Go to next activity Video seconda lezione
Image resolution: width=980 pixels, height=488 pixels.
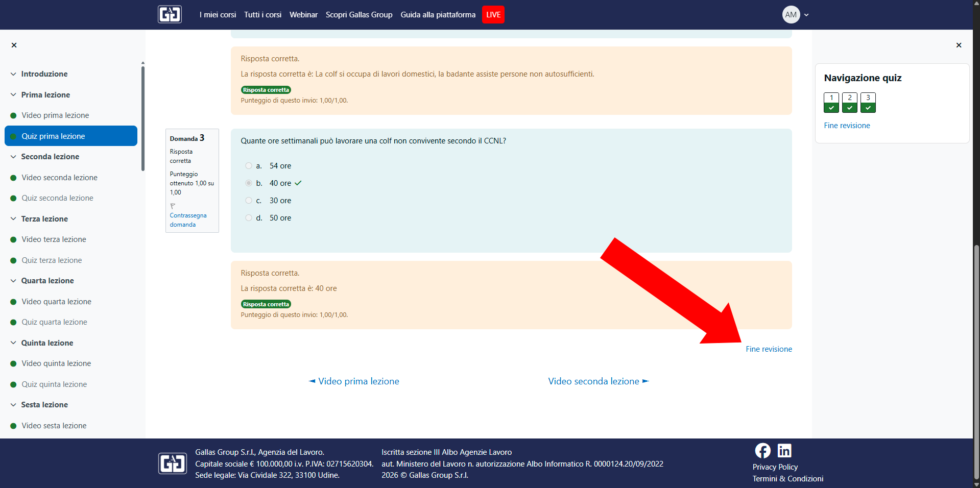click(x=597, y=381)
